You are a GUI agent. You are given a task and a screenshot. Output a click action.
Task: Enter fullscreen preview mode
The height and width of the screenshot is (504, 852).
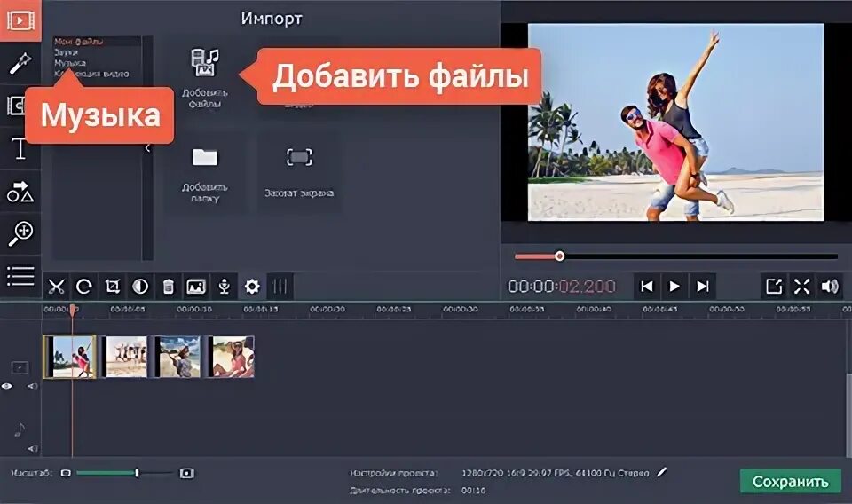[802, 287]
